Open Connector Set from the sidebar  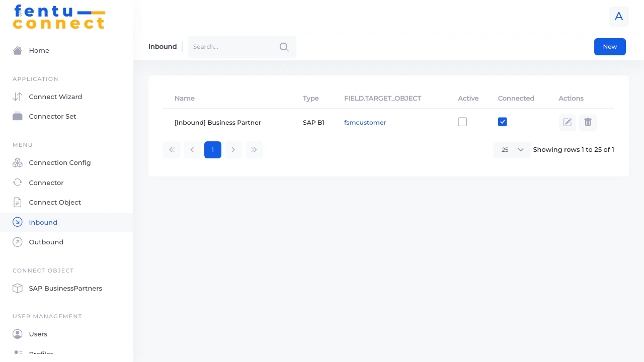pyautogui.click(x=66, y=116)
